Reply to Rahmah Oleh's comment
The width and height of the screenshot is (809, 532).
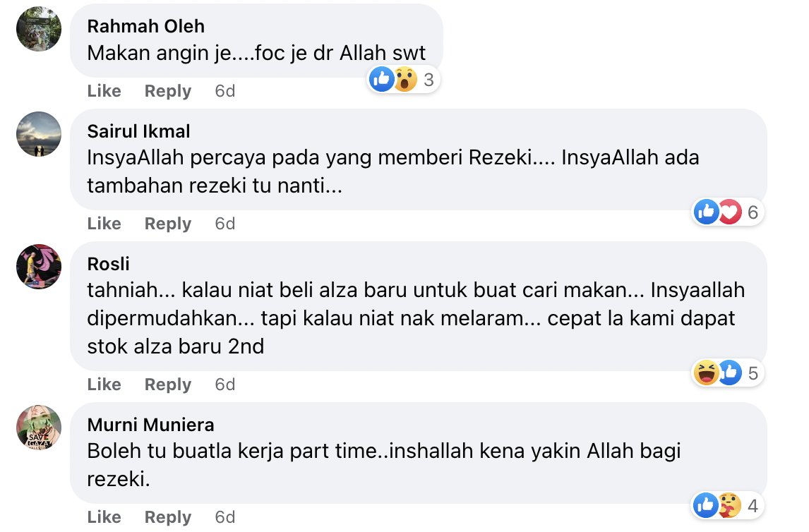pyautogui.click(x=168, y=91)
